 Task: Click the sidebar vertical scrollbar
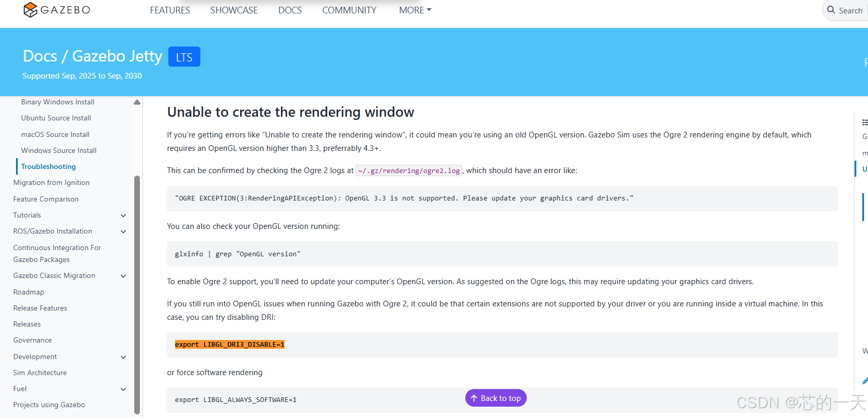click(137, 295)
